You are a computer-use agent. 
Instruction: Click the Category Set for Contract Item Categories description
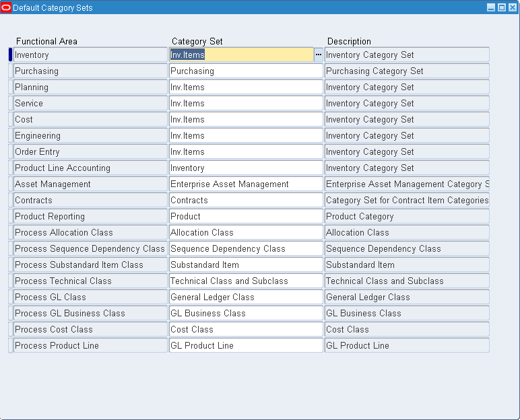(407, 200)
